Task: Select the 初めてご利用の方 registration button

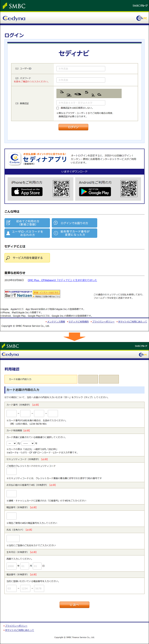Action: [27, 223]
